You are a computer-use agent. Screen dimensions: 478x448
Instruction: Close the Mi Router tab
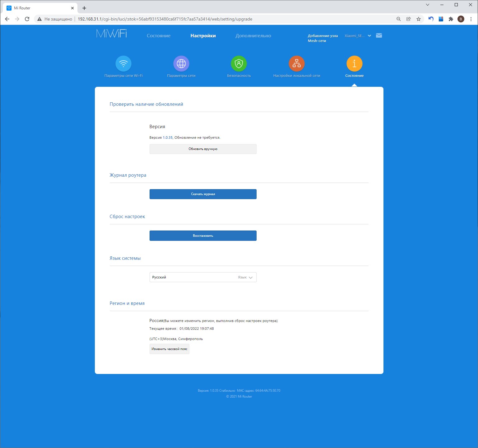tap(72, 8)
